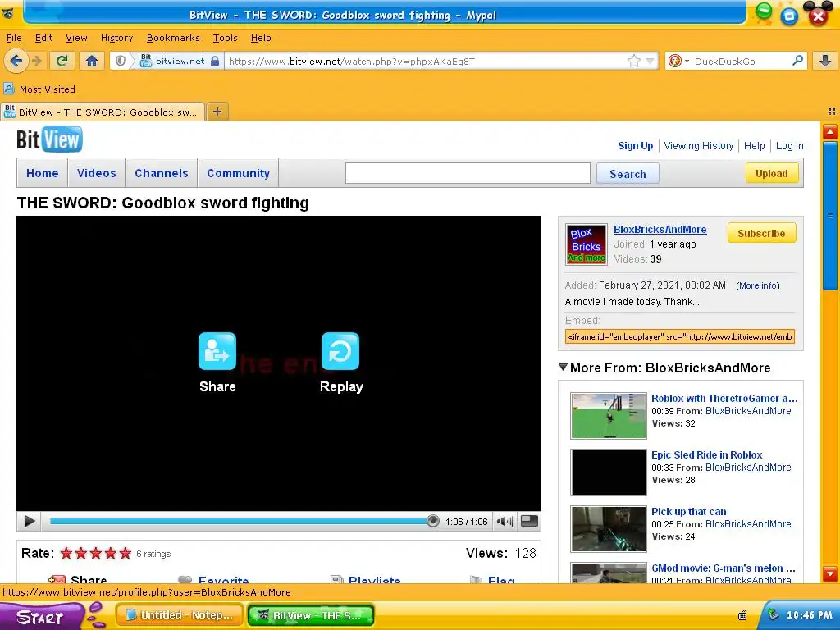The width and height of the screenshot is (840, 630).
Task: Open the URL history dropdown arrow
Action: click(650, 61)
